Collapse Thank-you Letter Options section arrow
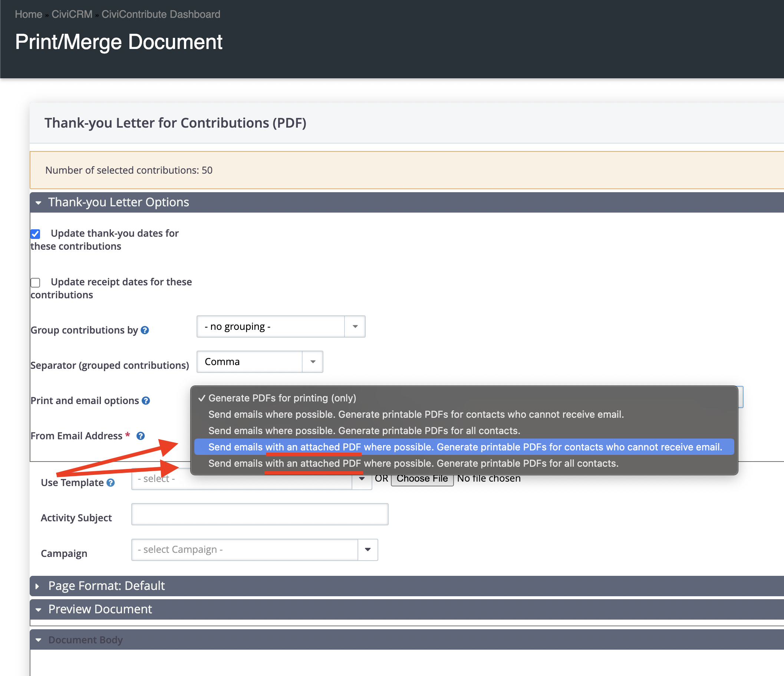This screenshot has width=784, height=676. [x=38, y=203]
